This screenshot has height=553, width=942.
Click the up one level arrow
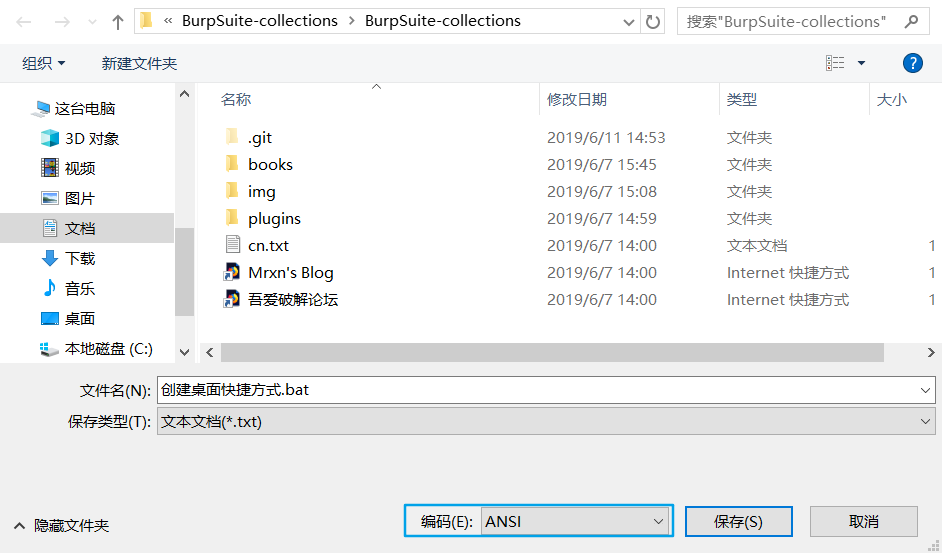(118, 22)
